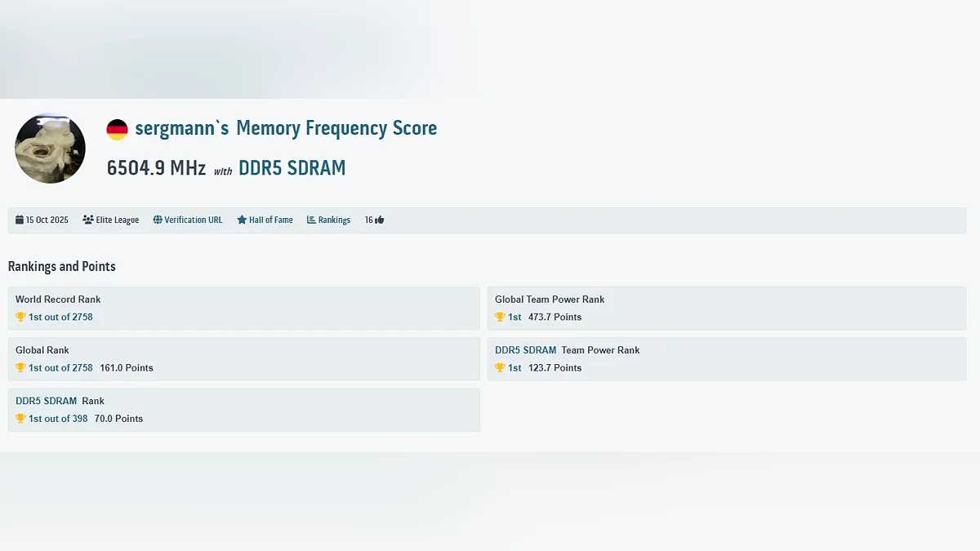
Task: Click trophy icon under DDR5 SDRAM Team Power Rank
Action: pyautogui.click(x=500, y=367)
